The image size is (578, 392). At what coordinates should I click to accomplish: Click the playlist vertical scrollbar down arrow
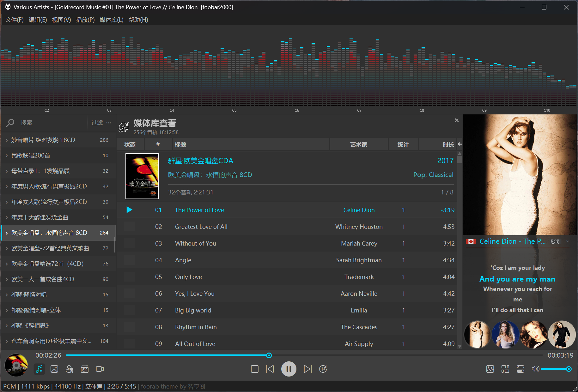coord(460,346)
